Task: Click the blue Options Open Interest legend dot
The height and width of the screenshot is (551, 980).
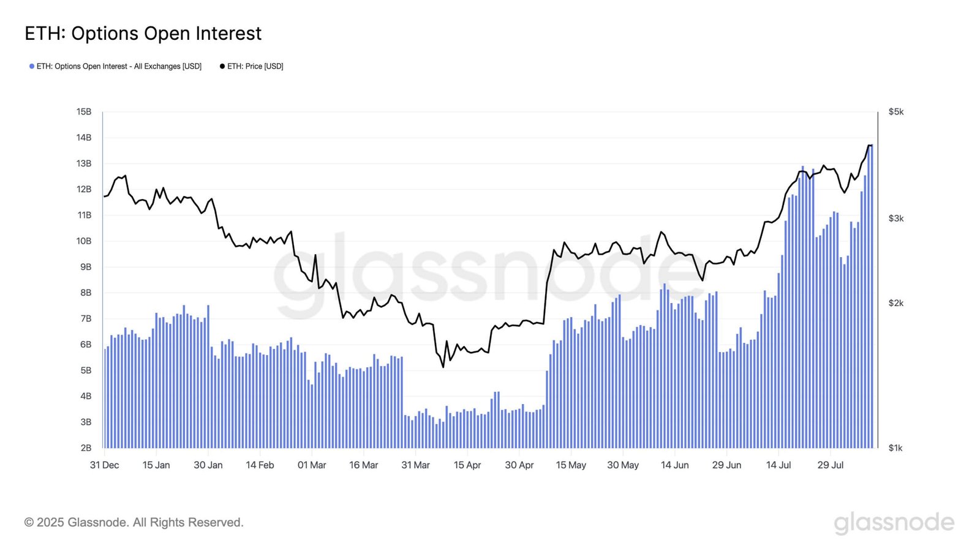Action: pyautogui.click(x=32, y=66)
